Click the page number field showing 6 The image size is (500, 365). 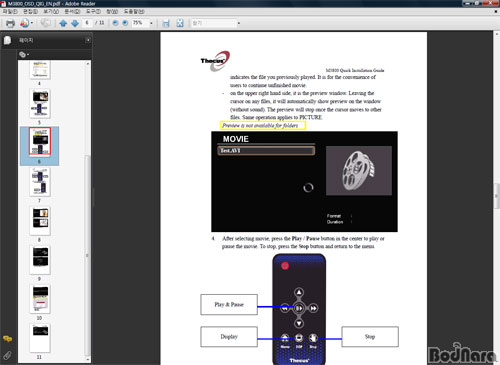[x=87, y=23]
